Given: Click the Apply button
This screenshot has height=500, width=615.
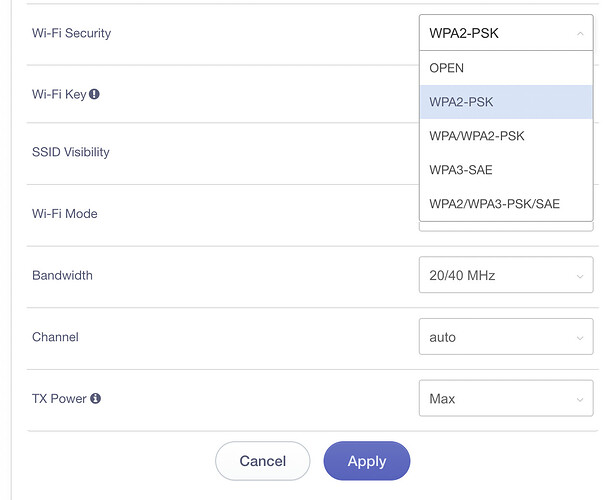Looking at the screenshot, I should [367, 461].
